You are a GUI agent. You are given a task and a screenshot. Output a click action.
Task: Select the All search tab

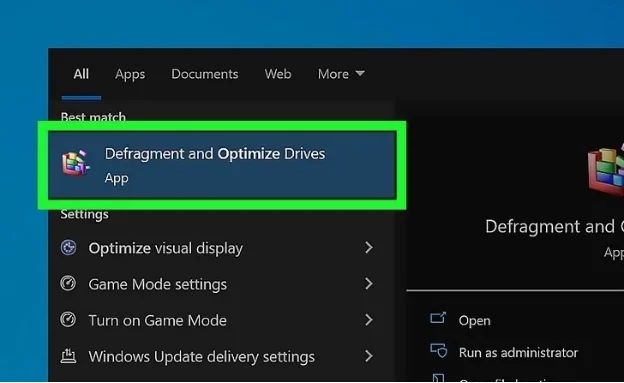(x=81, y=74)
